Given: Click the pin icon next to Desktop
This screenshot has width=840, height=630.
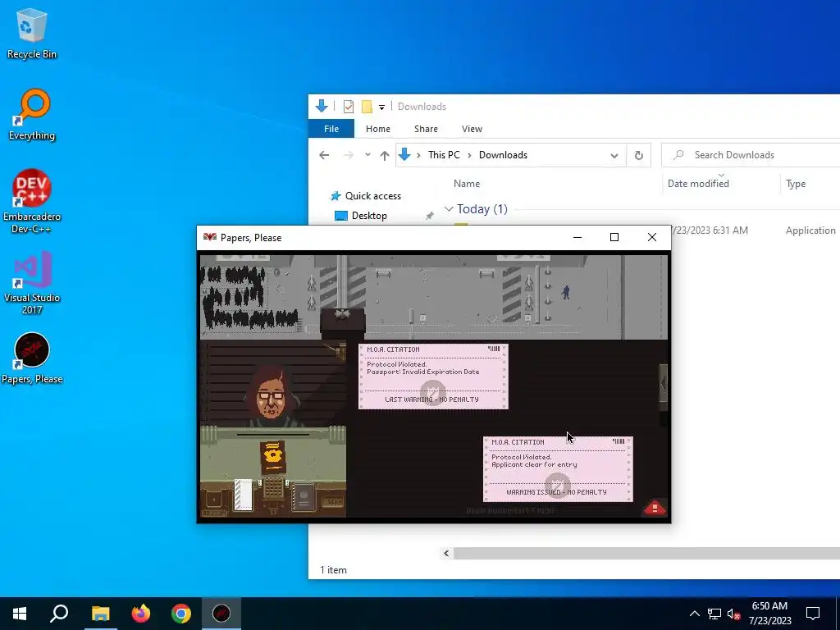Looking at the screenshot, I should click(x=429, y=216).
